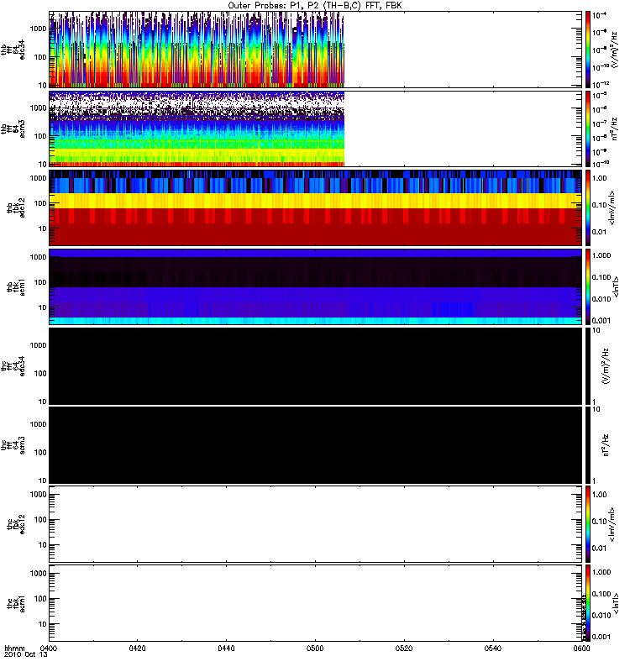Image resolution: width=630 pixels, height=672 pixels.
Task: Click the 0420 time axis label
Action: [x=137, y=648]
